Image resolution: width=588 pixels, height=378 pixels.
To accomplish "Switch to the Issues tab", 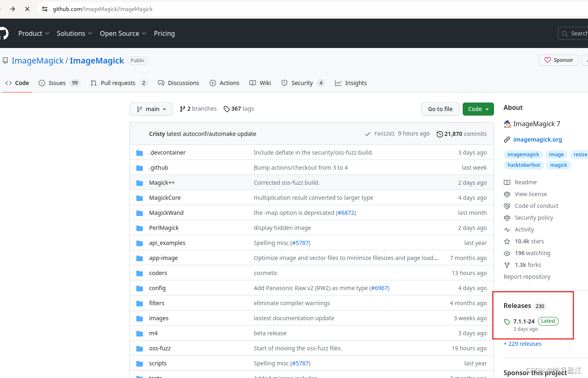I will [x=59, y=83].
